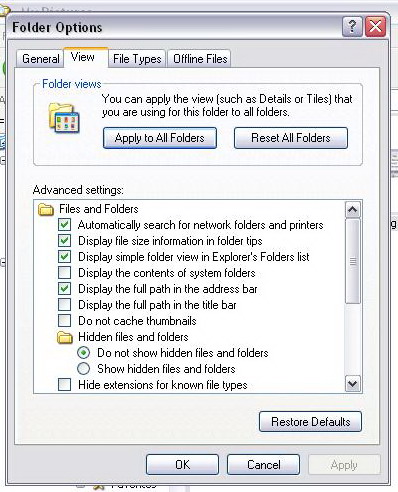Image resolution: width=398 pixels, height=492 pixels.
Task: Click Apply to All Folders button
Action: (x=160, y=138)
